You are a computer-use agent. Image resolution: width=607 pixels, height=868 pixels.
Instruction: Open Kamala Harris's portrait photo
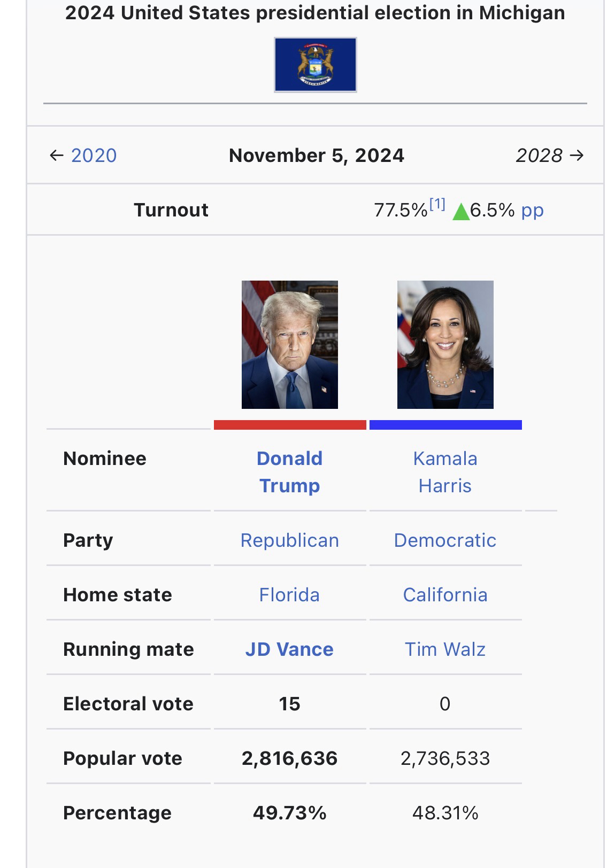point(445,345)
